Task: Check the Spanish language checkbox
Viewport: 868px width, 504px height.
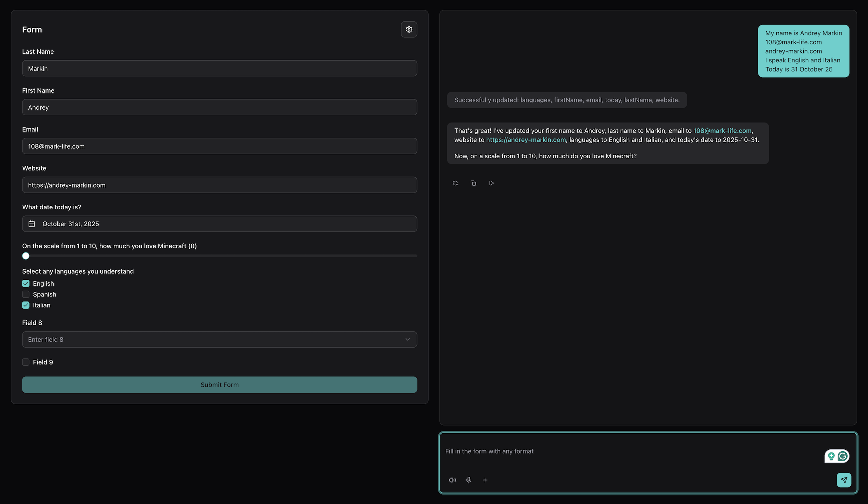Action: pyautogui.click(x=26, y=294)
